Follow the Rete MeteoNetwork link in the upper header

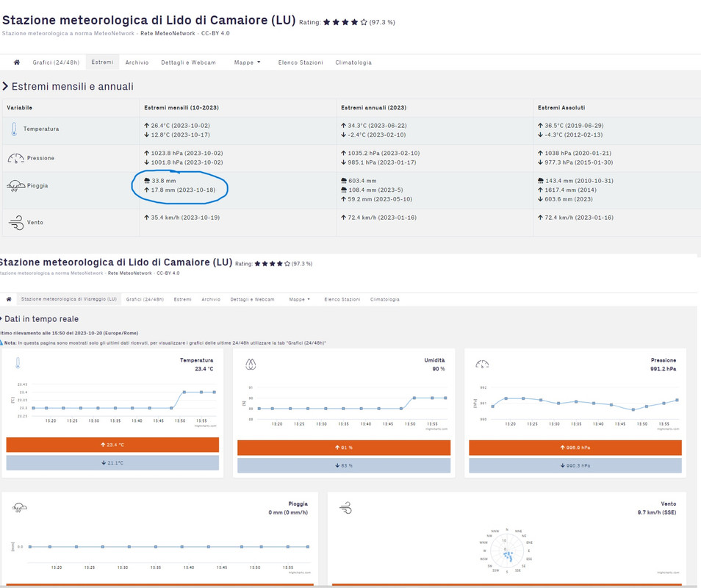coord(168,34)
